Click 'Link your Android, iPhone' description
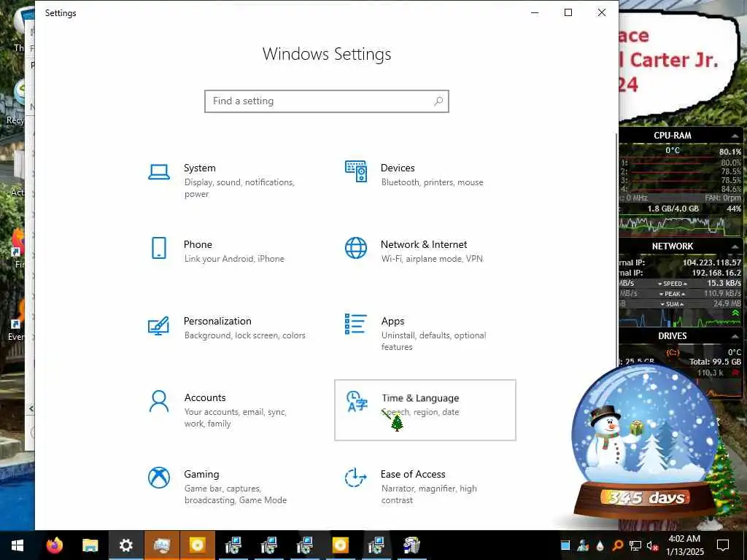The height and width of the screenshot is (560, 747). click(234, 259)
